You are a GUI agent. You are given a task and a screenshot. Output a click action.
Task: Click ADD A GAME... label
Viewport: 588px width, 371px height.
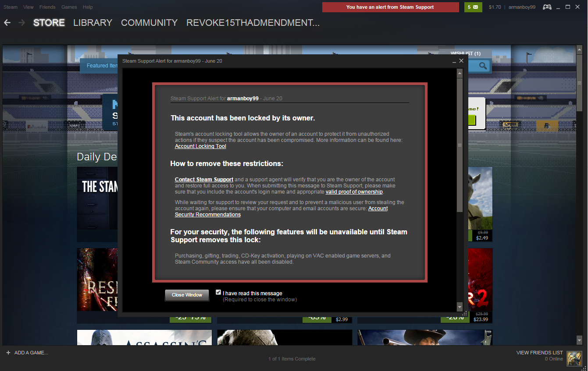click(x=31, y=353)
